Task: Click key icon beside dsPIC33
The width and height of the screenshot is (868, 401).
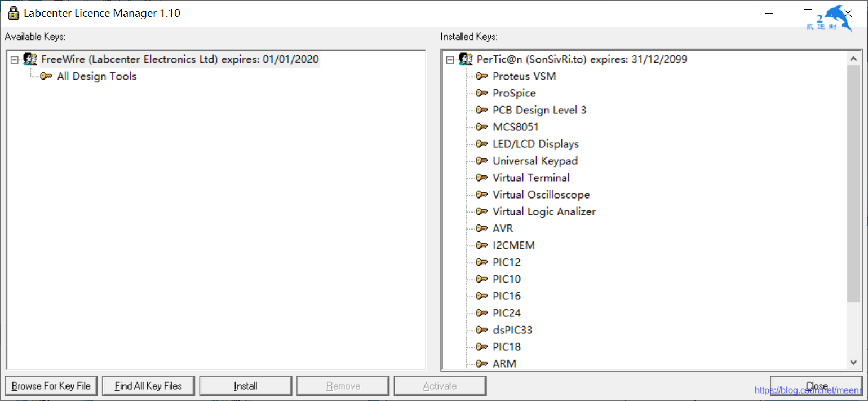Action: tap(482, 330)
